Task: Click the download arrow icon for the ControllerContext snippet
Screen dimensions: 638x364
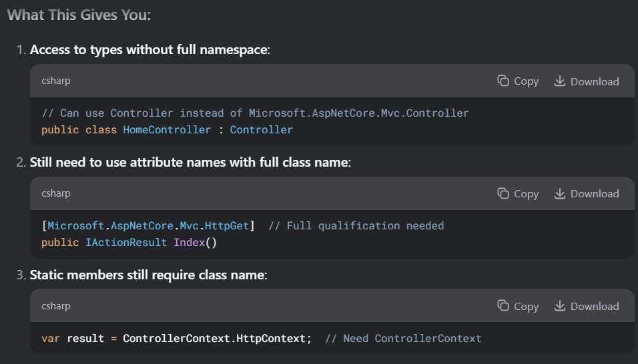Action: coord(560,305)
